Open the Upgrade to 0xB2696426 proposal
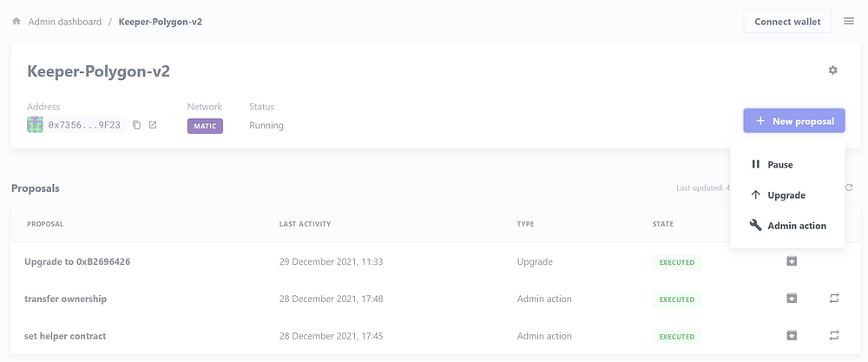This screenshot has height=362, width=868. (77, 261)
